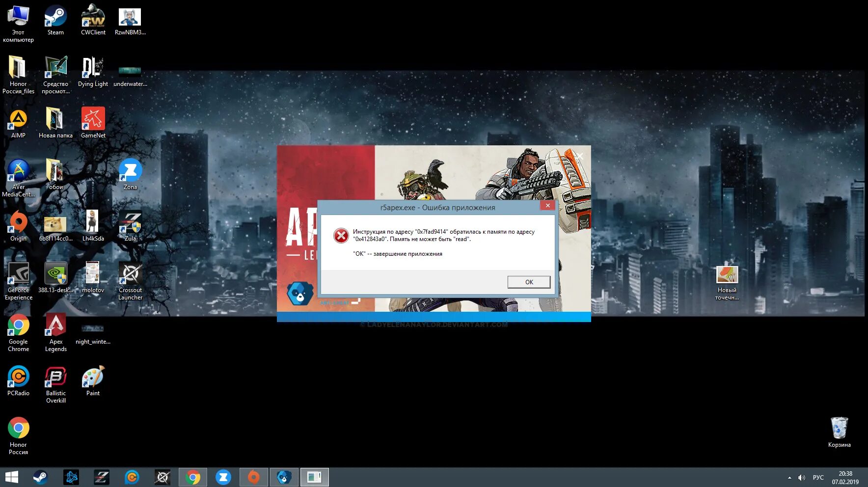This screenshot has width=868, height=487.
Task: Select the Корзина recycle bin
Action: click(x=839, y=433)
